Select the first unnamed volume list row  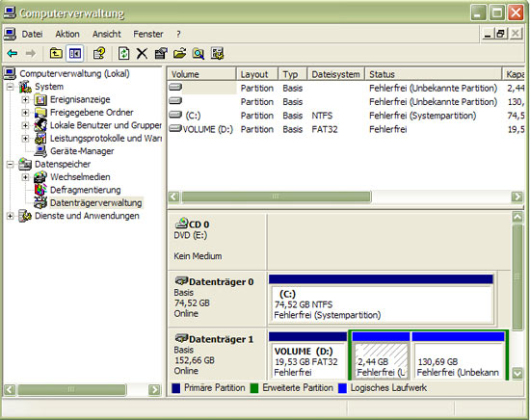pyautogui.click(x=346, y=89)
